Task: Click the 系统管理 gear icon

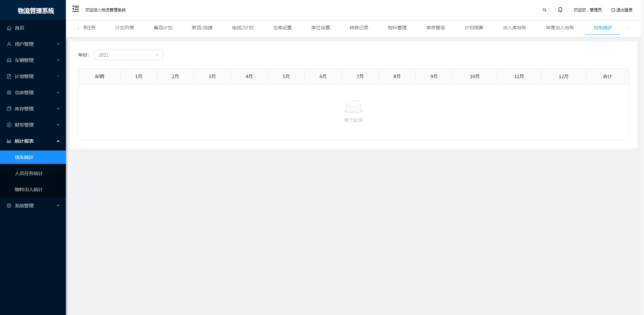Action: point(9,206)
